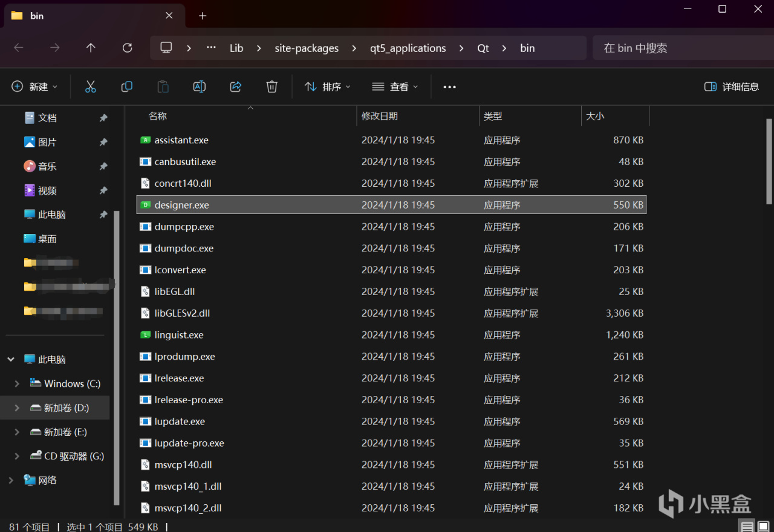Select designer.exe file
Viewport: 774px width, 532px height.
click(x=392, y=205)
